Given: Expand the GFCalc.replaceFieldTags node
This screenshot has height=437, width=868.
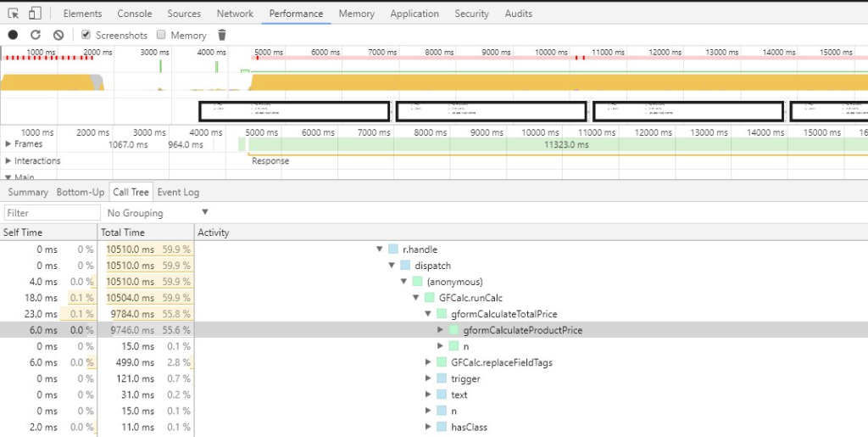Looking at the screenshot, I should 428,362.
